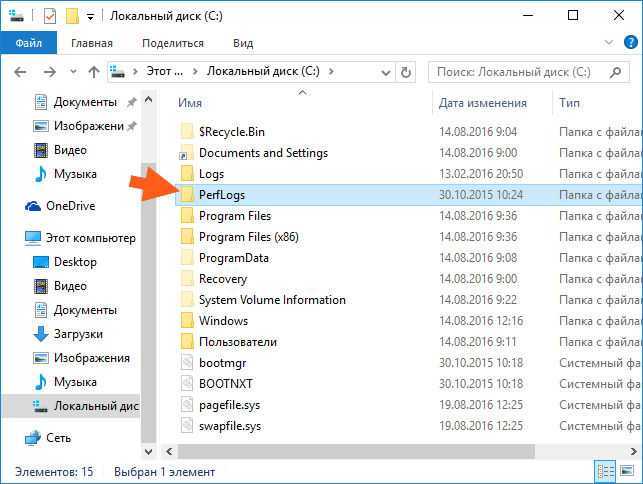643x484 pixels.
Task: Select the swapfile.sys file icon
Action: click(187, 426)
